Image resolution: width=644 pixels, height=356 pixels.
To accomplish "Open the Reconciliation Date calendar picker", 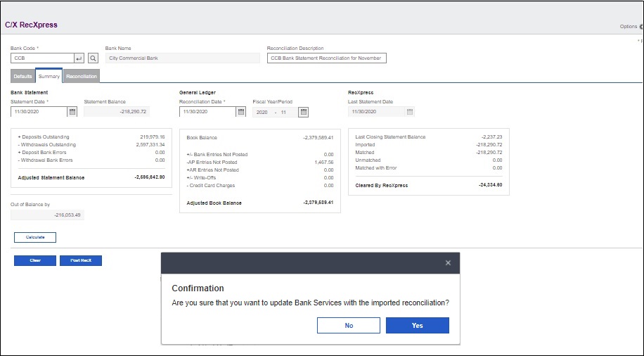I will [241, 112].
